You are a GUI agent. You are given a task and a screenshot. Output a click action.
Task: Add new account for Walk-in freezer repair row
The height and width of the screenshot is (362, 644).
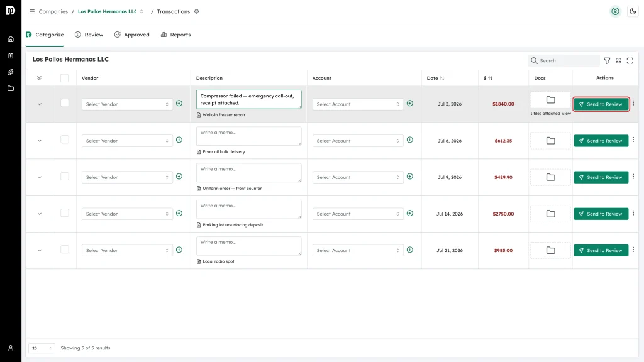click(x=410, y=104)
